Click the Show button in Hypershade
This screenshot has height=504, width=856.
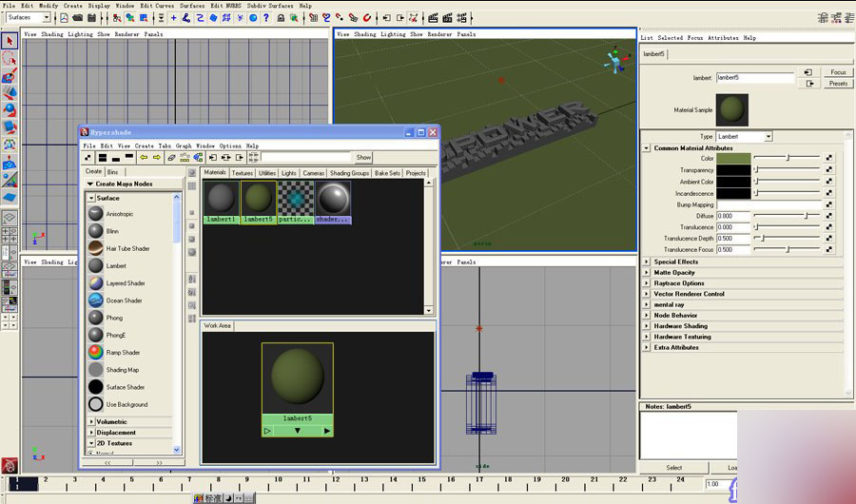coord(363,157)
